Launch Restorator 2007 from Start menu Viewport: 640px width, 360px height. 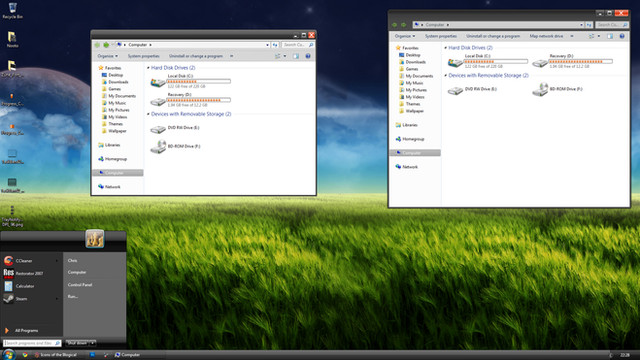point(31,273)
